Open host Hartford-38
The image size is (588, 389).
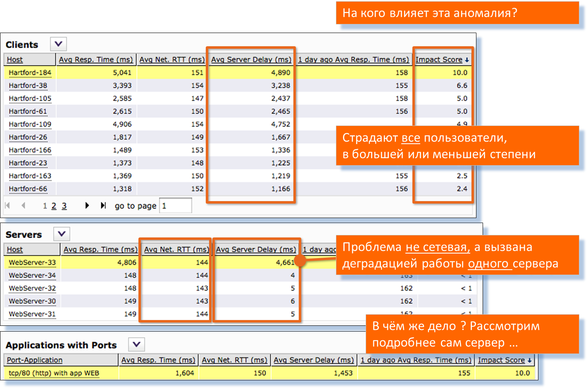pos(28,85)
